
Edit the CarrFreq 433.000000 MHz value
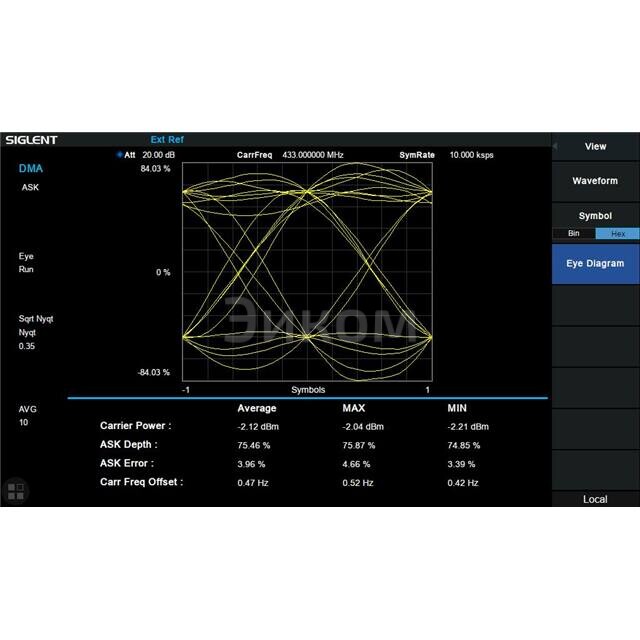tap(312, 155)
